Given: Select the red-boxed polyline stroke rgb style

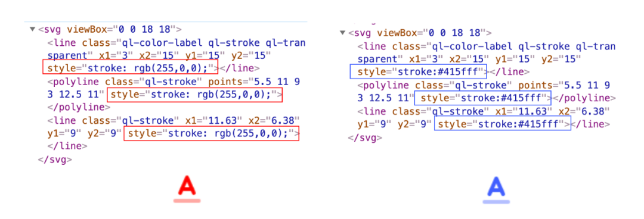Looking at the screenshot, I should pyautogui.click(x=194, y=95).
